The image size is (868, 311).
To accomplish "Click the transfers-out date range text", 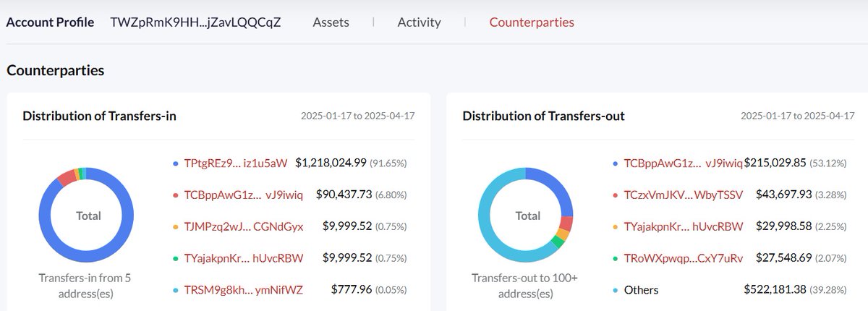I will point(798,116).
